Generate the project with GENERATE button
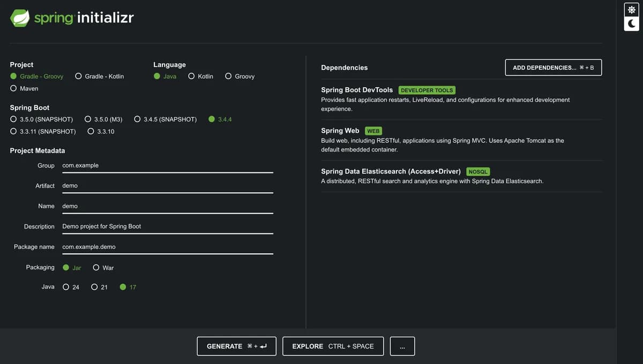643x364 pixels. coord(236,346)
